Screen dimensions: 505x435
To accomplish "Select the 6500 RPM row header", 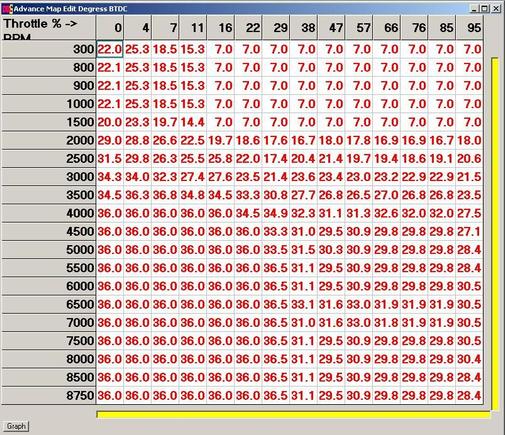I will coord(49,304).
